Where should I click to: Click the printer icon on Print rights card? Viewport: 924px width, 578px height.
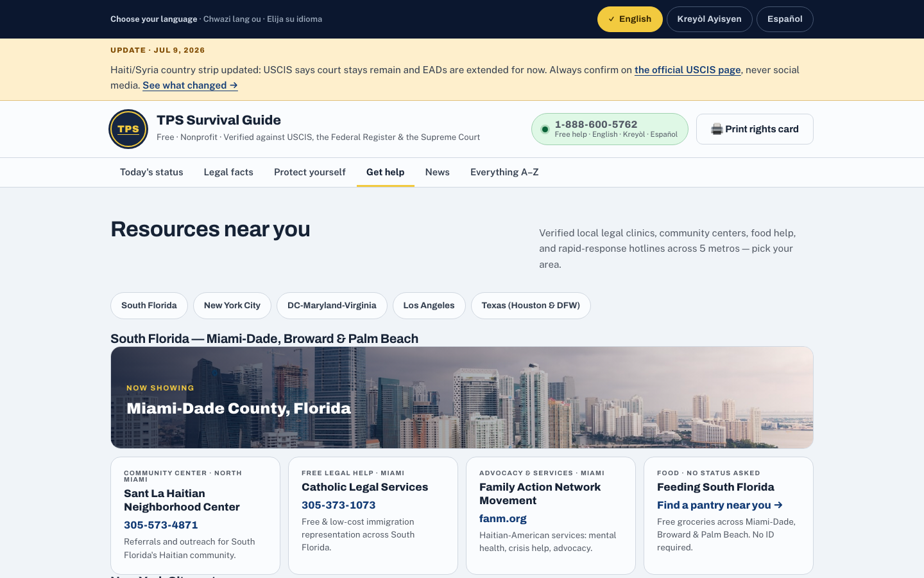point(717,129)
